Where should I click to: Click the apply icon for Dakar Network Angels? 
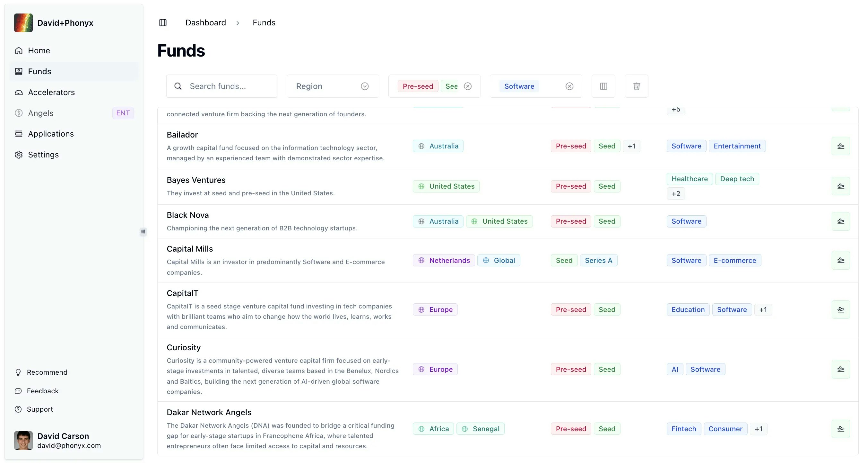[x=840, y=429]
